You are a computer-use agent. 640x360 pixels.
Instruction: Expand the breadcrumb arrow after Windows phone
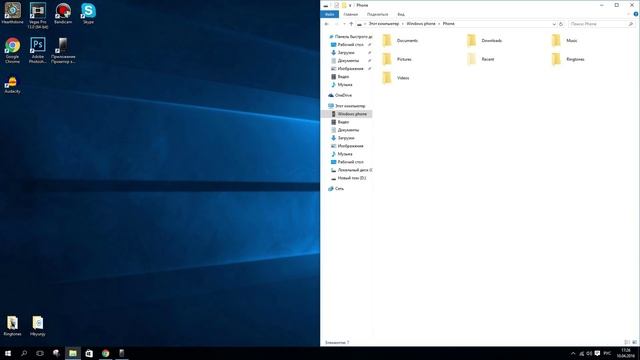[x=439, y=24]
